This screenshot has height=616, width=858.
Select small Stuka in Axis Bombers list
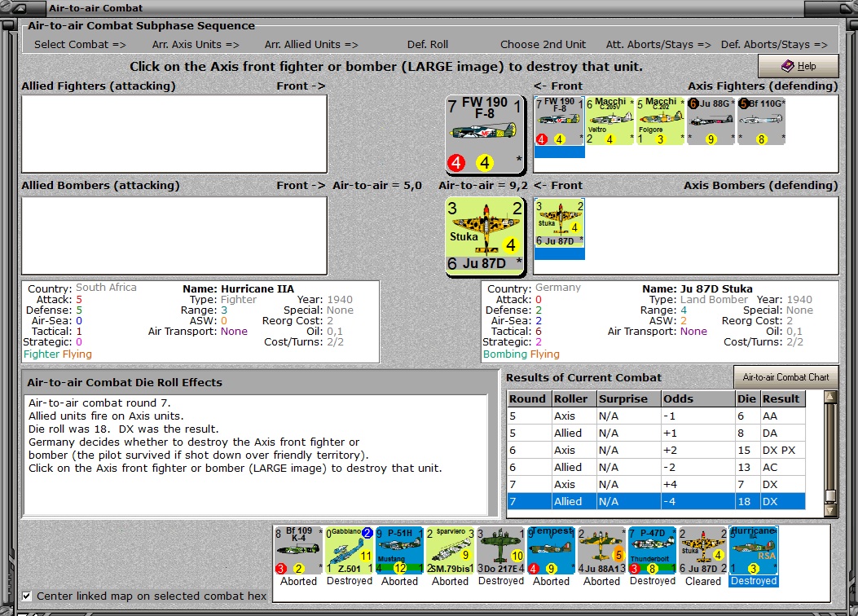coord(559,222)
